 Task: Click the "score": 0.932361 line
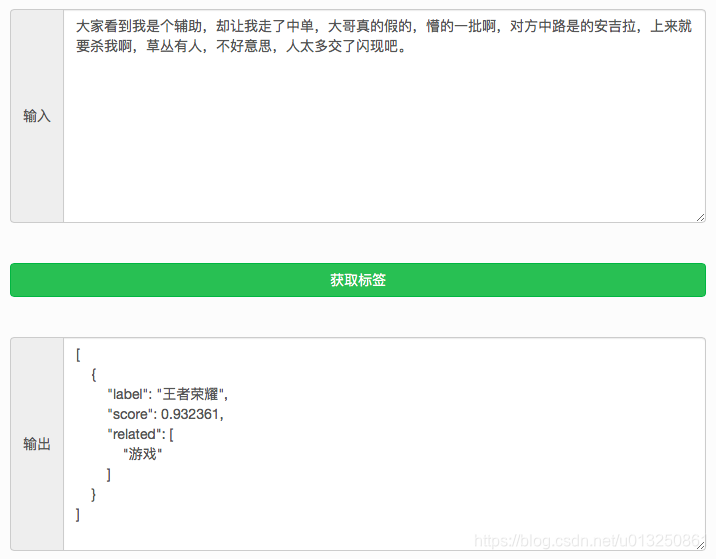165,414
